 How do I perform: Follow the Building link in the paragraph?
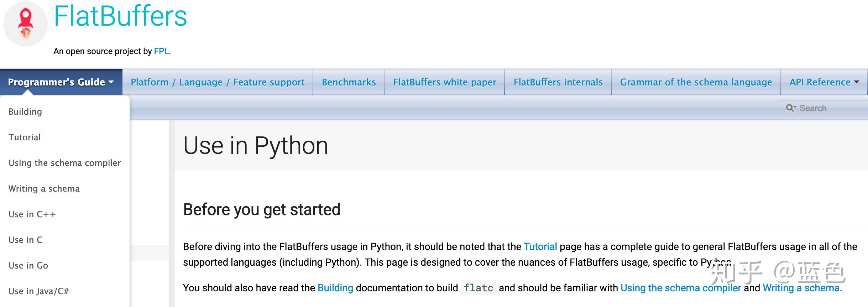[335, 288]
